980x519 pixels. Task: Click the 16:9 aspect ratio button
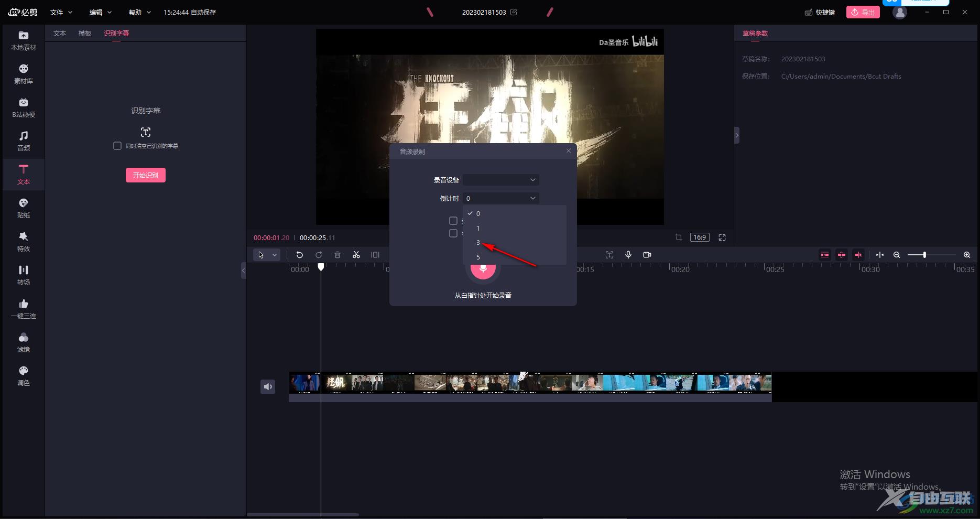click(x=700, y=237)
